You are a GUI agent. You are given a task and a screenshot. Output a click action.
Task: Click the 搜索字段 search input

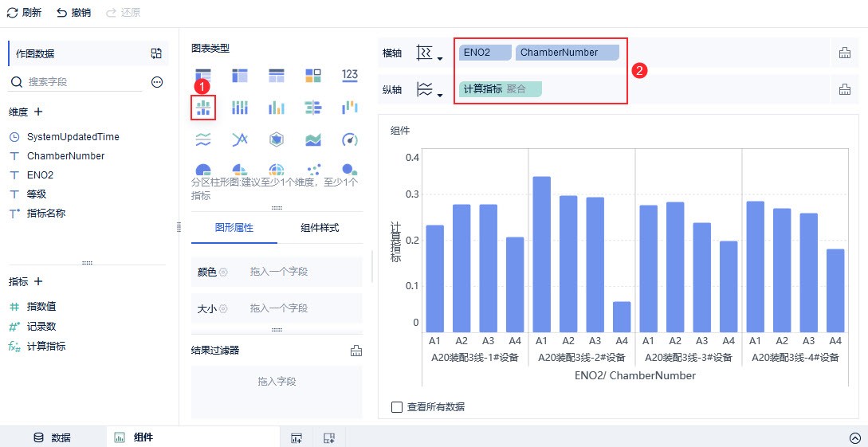click(x=80, y=82)
